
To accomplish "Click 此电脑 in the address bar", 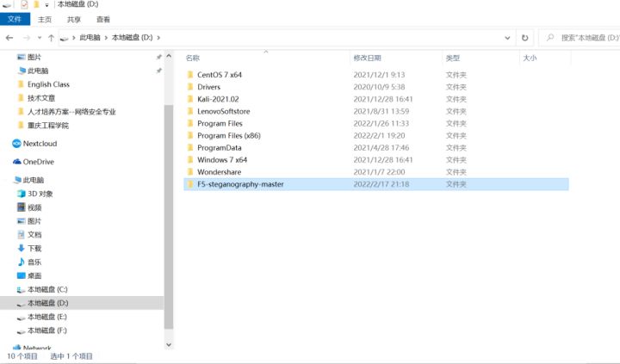I will (90, 38).
